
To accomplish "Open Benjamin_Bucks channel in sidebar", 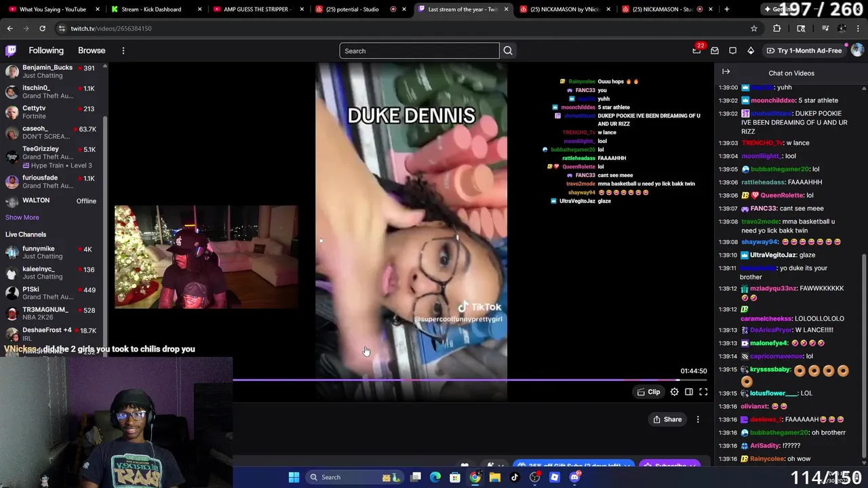I will 52,71.
